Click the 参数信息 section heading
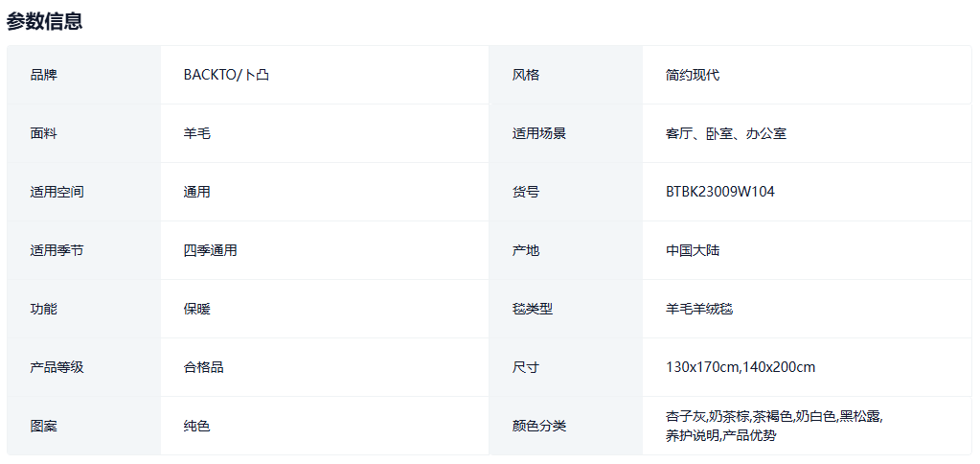The image size is (980, 464). [45, 21]
